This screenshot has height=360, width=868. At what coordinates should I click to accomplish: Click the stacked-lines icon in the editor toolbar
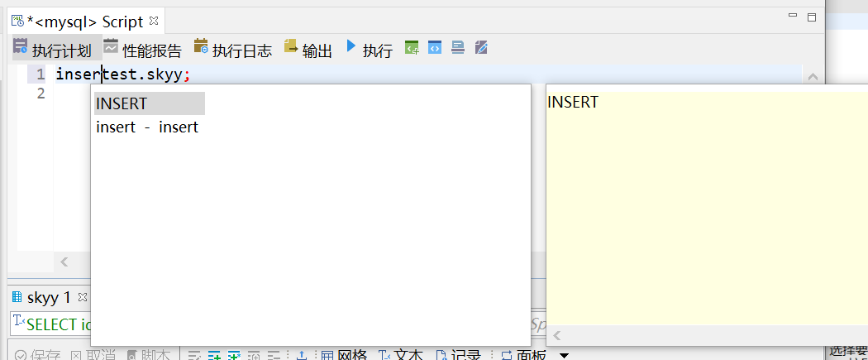pyautogui.click(x=458, y=48)
